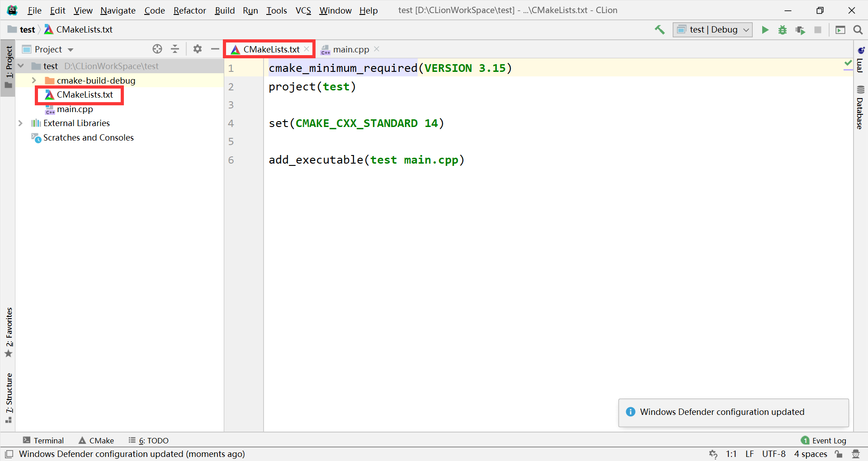This screenshot has width=868, height=461.
Task: Hide the Project tool window
Action: pos(215,49)
